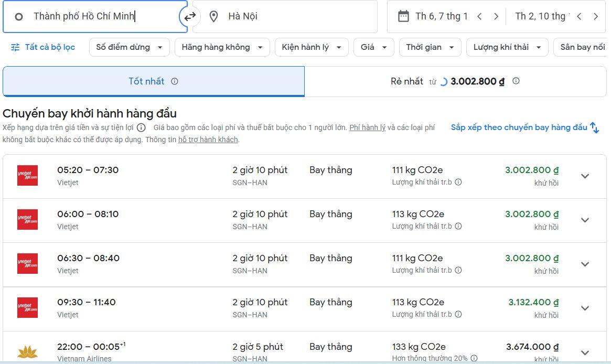The width and height of the screenshot is (611, 364).
Task: Click departure date Th 6, 7 thg 1
Action: [x=442, y=16]
